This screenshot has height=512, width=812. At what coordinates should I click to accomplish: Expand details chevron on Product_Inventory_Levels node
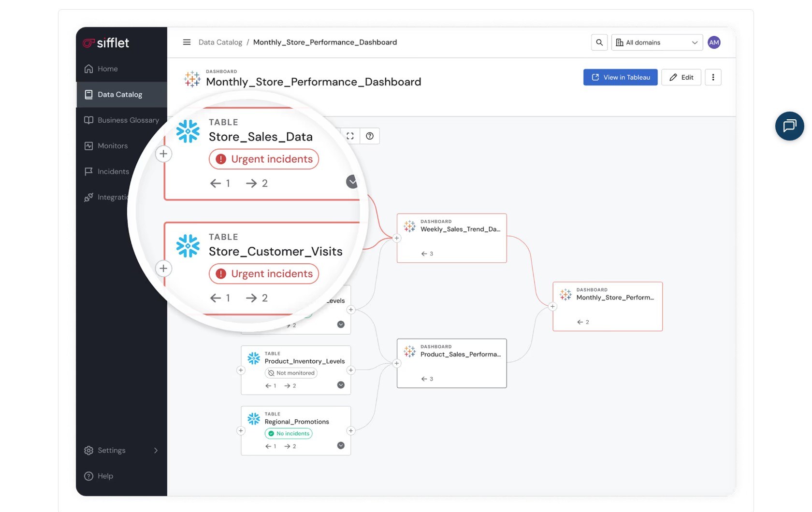(341, 385)
